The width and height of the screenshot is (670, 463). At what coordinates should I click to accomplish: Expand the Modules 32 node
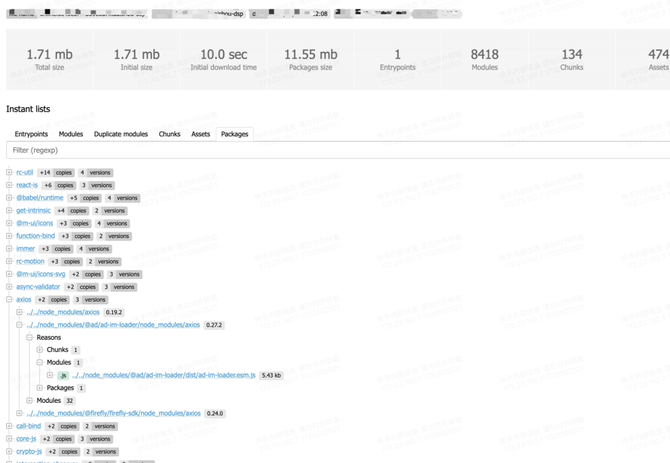click(x=29, y=401)
